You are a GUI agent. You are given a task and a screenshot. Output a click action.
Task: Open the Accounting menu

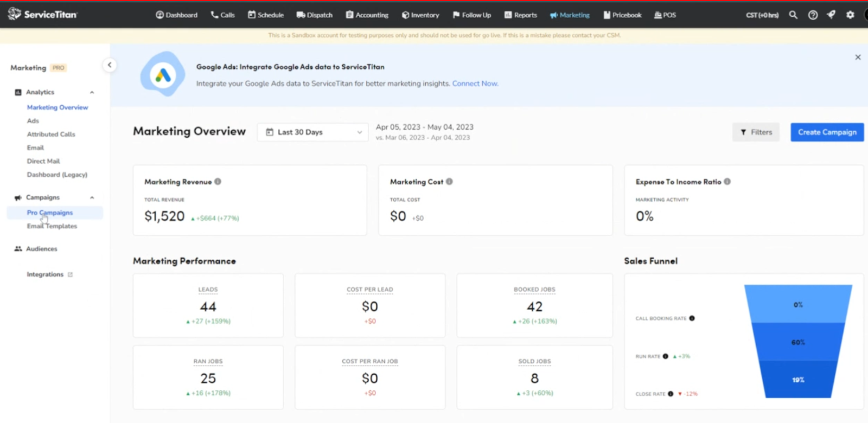coord(367,15)
